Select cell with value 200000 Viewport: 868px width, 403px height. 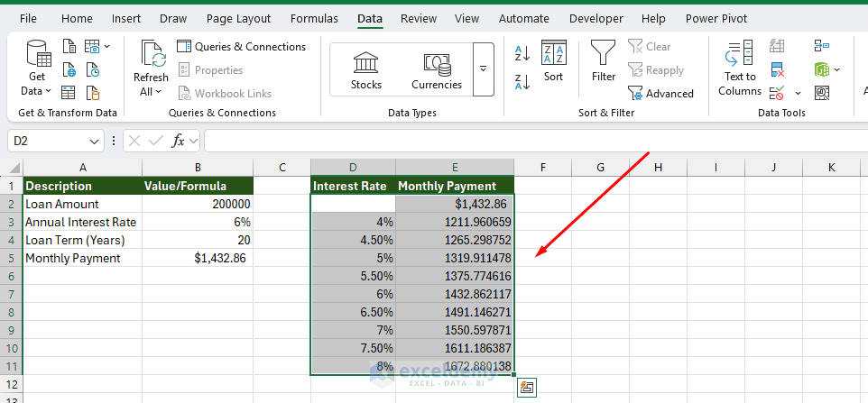pos(198,204)
